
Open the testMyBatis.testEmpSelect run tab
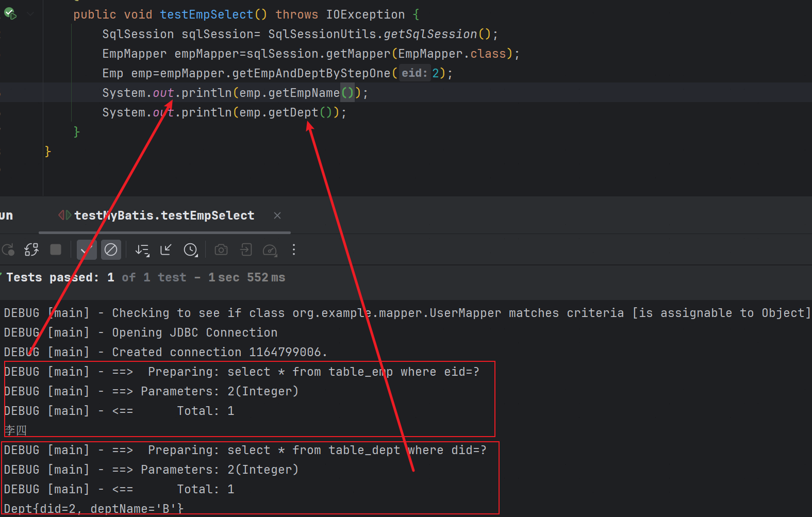[164, 215]
